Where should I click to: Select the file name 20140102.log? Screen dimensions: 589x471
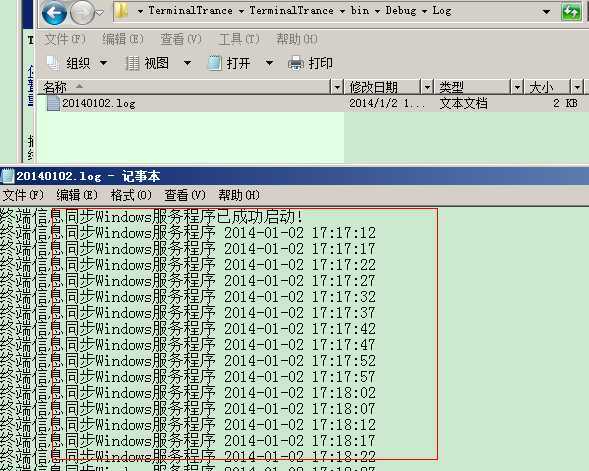tap(99, 103)
